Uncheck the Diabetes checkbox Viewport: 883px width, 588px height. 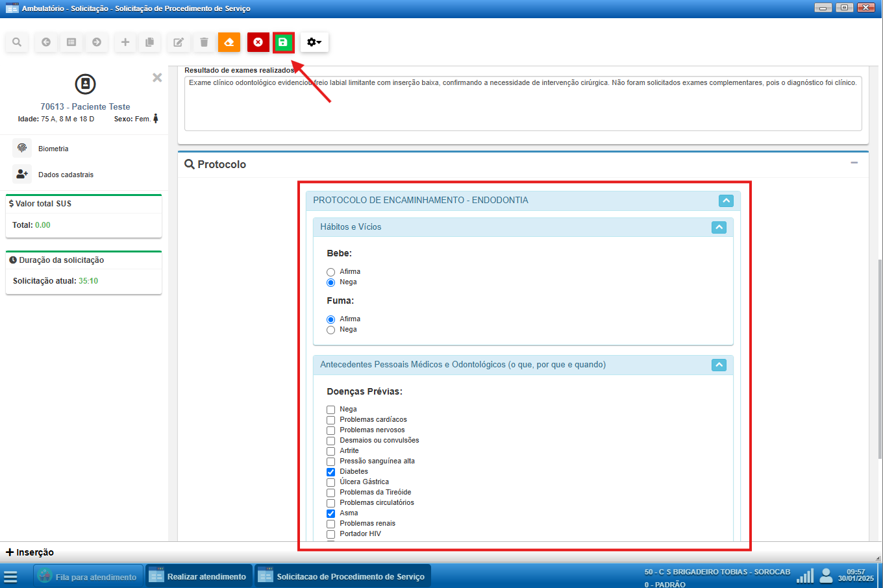tap(331, 472)
